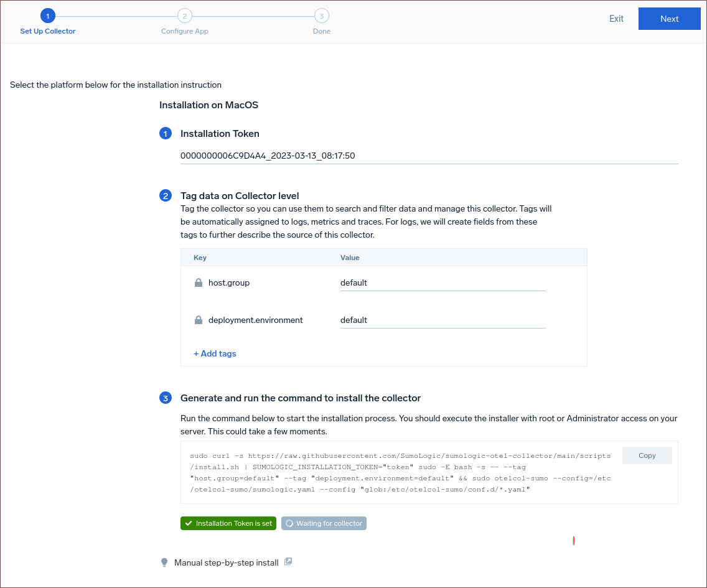The image size is (707, 588).
Task: Select the Configure App step label
Action: 185,31
